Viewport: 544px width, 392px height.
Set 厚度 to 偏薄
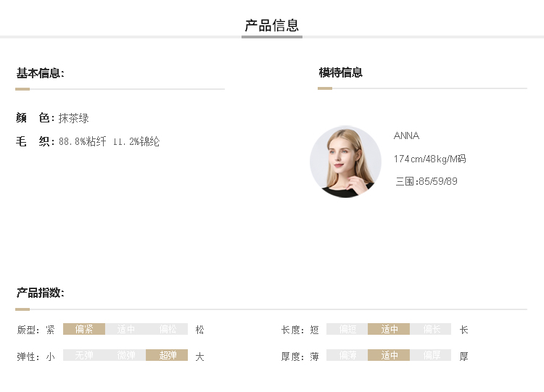347,356
